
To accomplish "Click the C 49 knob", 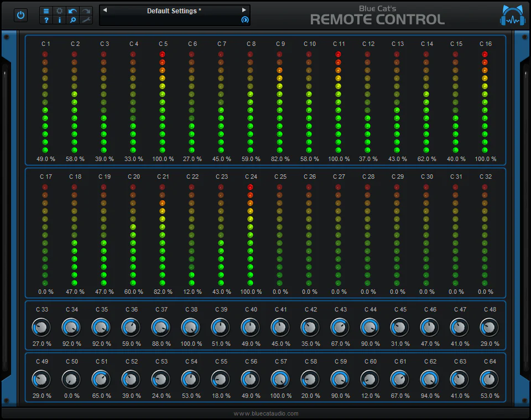I will (41, 380).
